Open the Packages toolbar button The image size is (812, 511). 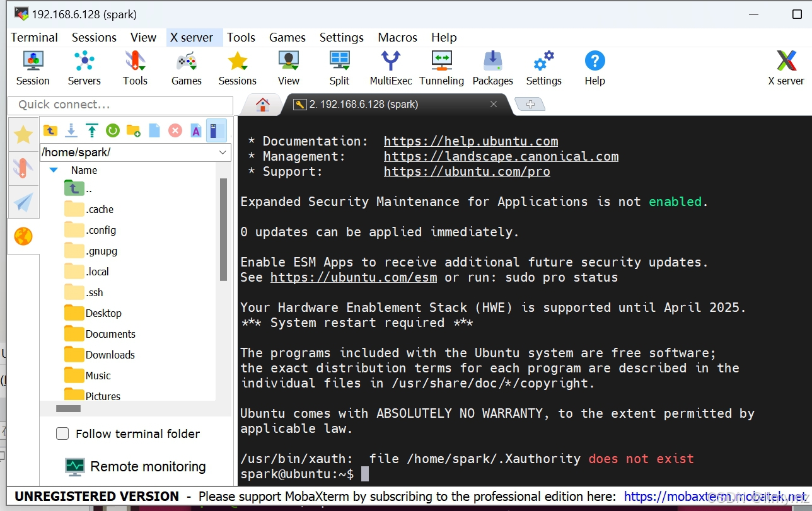click(x=492, y=69)
